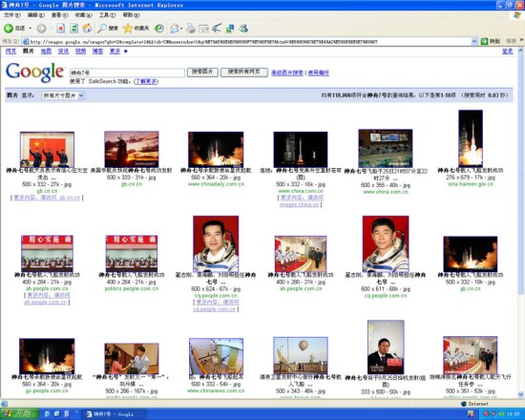Click the Advanced Image Search link
Viewport: 525px width, 420px height.
(287, 73)
